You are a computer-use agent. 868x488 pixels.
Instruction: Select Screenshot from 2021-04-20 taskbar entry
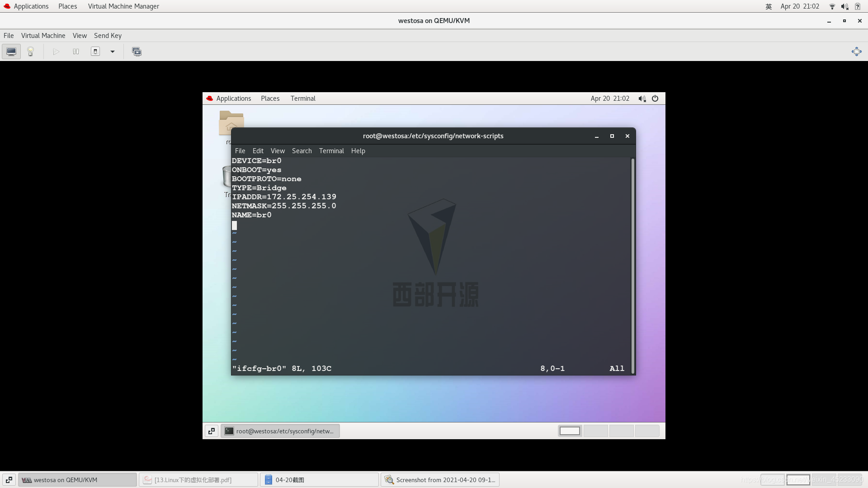pos(440,480)
